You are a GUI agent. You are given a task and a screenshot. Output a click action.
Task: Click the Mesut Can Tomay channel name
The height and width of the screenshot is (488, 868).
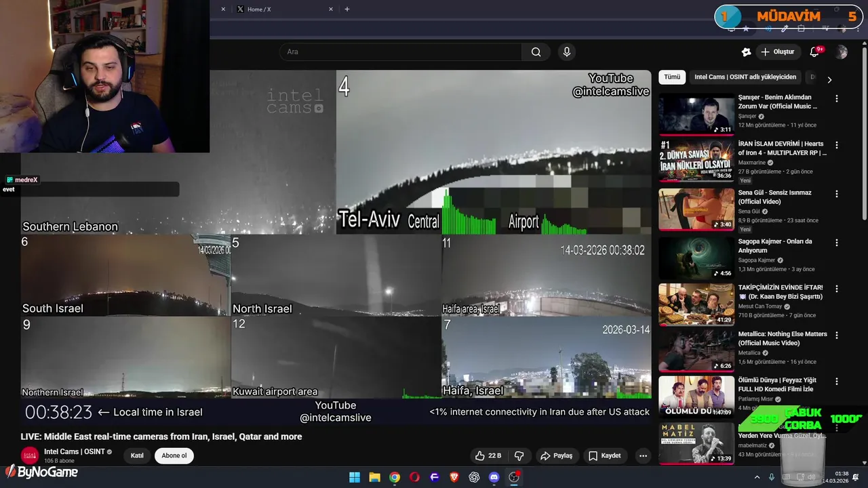click(760, 306)
